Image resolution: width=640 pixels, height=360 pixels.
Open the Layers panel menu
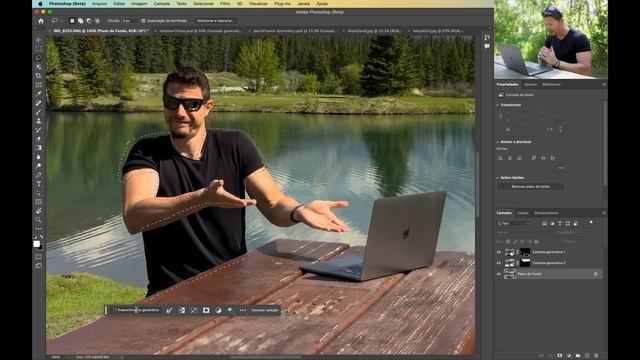tap(604, 213)
